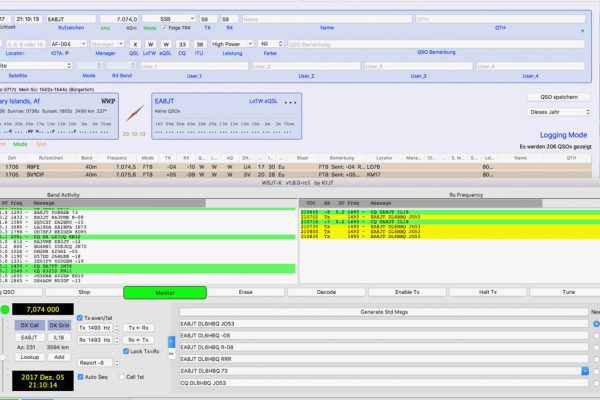The image size is (600, 400).
Task: Toggle the green Monitor button
Action: pos(165,293)
